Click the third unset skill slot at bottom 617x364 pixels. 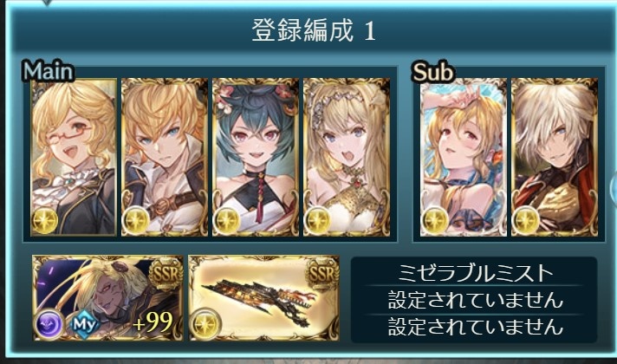point(474,328)
